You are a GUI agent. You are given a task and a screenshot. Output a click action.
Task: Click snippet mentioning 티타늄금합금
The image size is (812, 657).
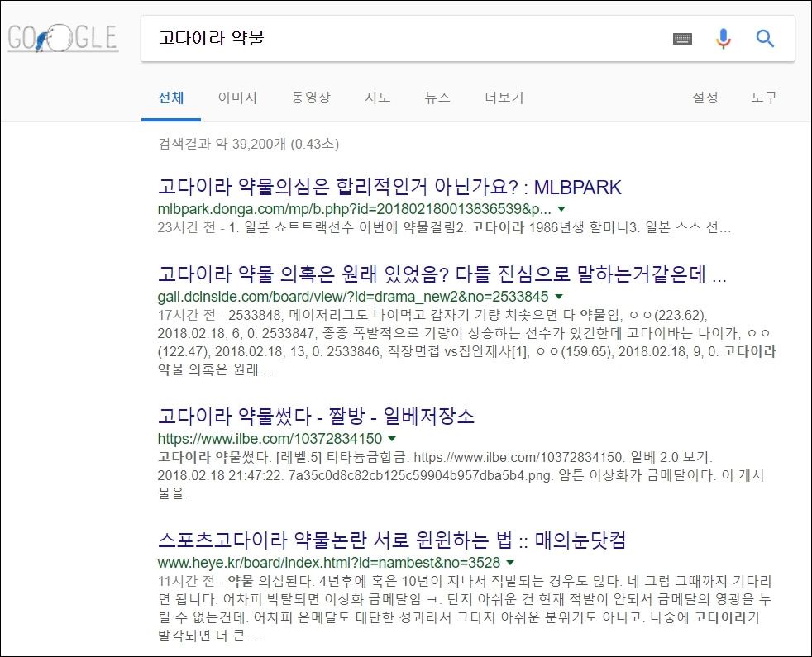pyautogui.click(x=461, y=474)
